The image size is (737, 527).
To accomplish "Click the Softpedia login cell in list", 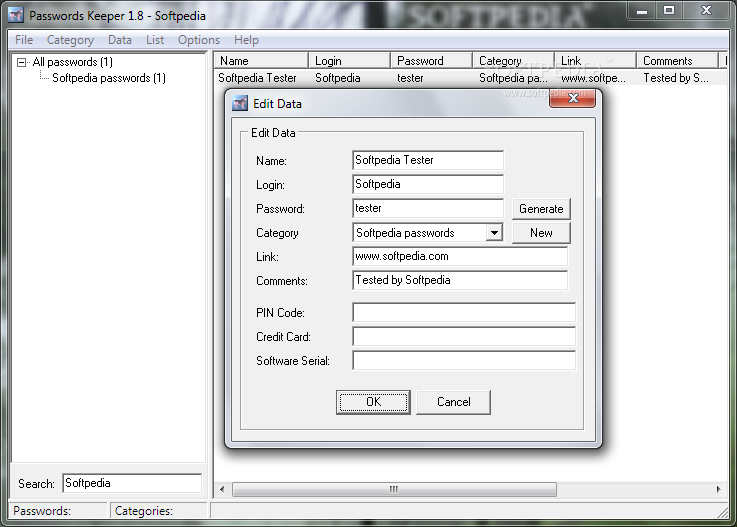I will pyautogui.click(x=337, y=78).
